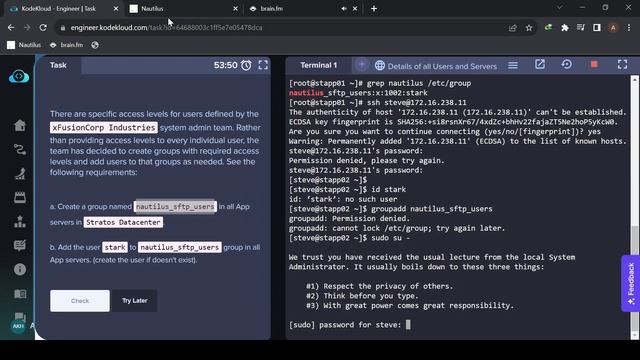Open the learning path route icon
The height and width of the screenshot is (360, 640).
20,150
